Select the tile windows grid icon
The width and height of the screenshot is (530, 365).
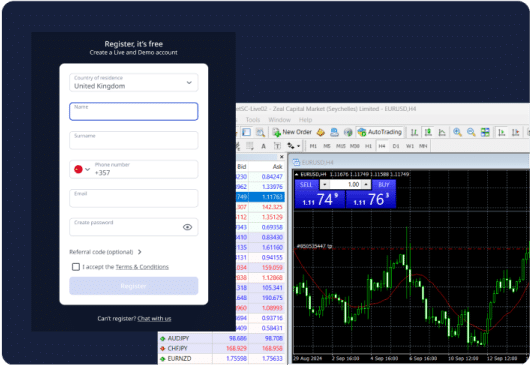pos(485,132)
